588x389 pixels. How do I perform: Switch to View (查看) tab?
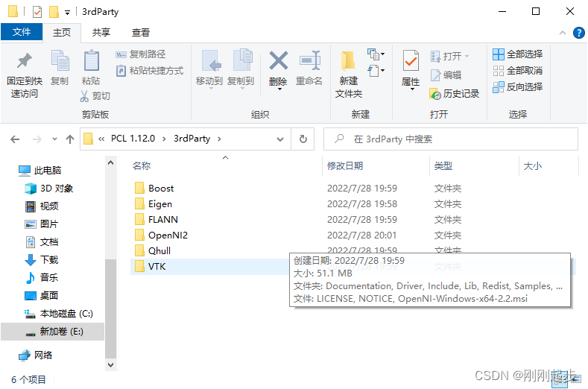[141, 33]
